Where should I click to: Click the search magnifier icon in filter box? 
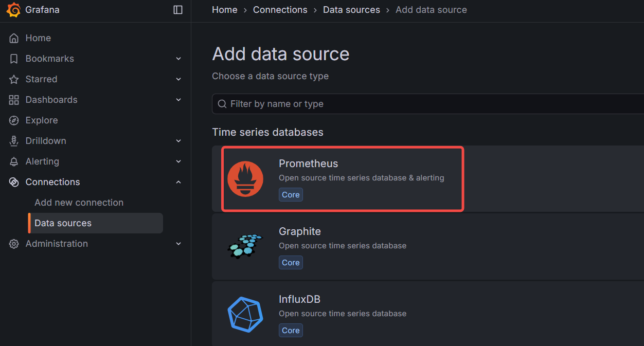(222, 104)
